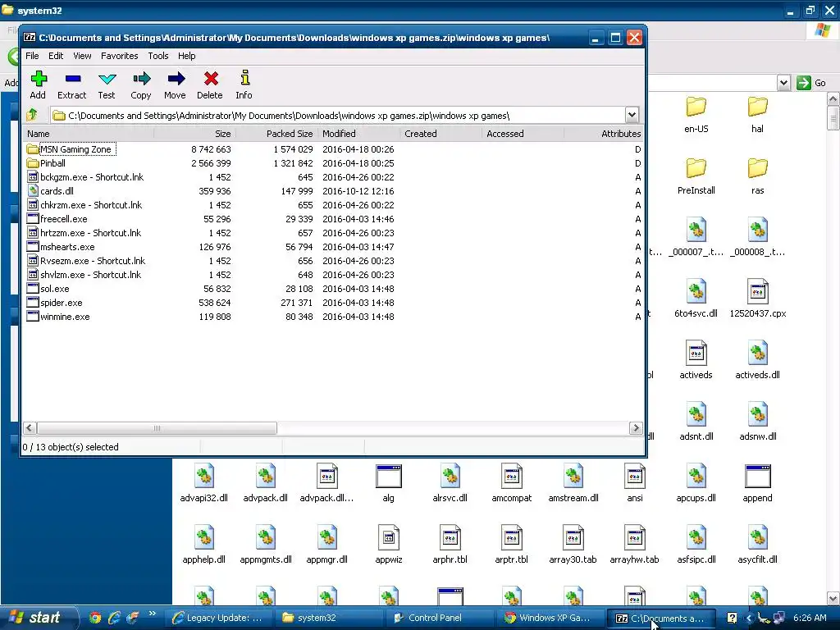This screenshot has width=840, height=630.
Task: Click the up-one-level folder arrow icon
Action: coord(32,115)
